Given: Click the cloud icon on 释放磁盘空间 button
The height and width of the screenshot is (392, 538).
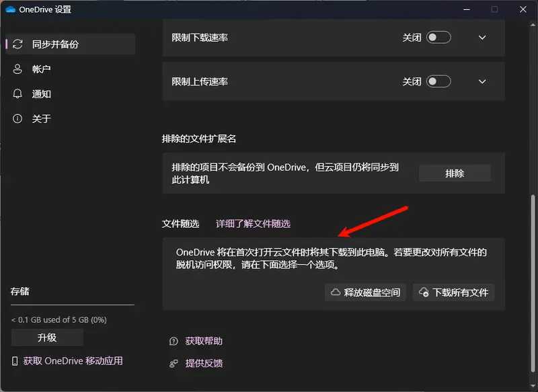Looking at the screenshot, I should [336, 292].
